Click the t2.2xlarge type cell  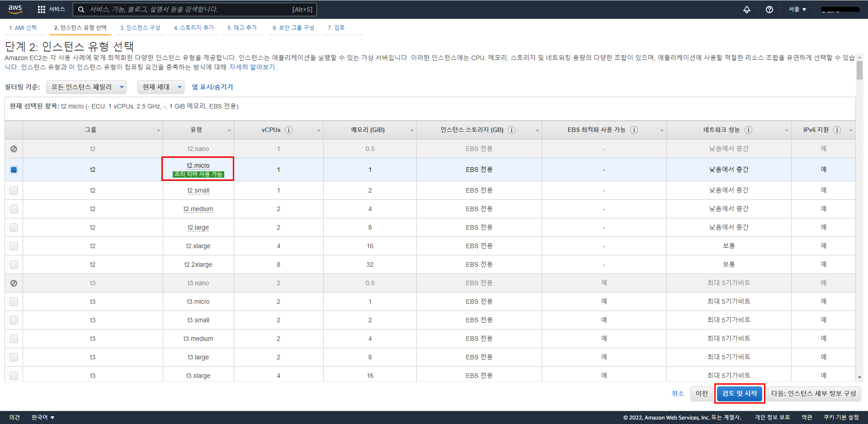pyautogui.click(x=198, y=264)
